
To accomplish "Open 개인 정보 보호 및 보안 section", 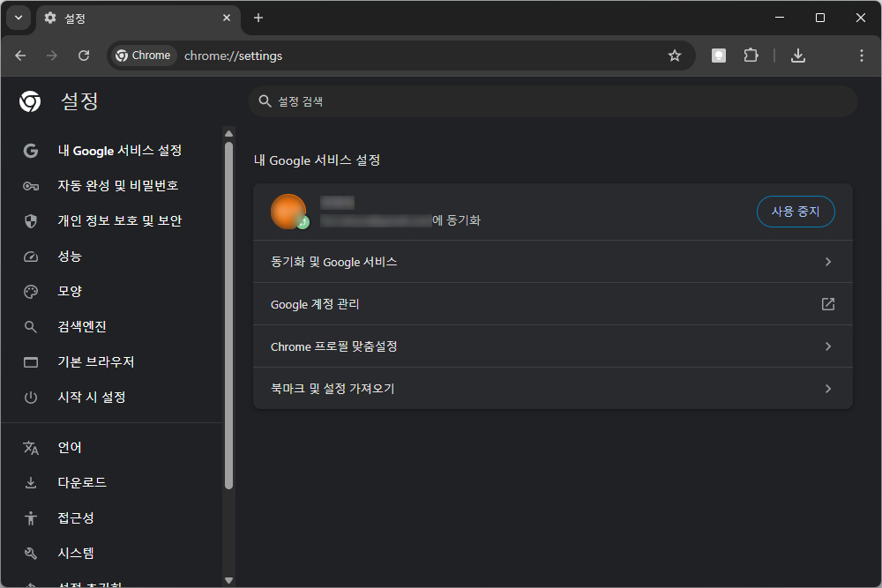I will pos(113,221).
